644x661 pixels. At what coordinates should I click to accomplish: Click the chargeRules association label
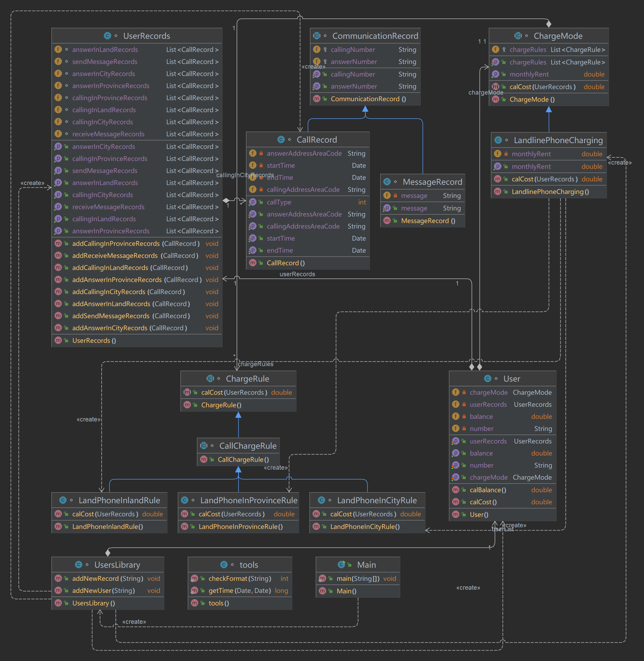coord(255,364)
